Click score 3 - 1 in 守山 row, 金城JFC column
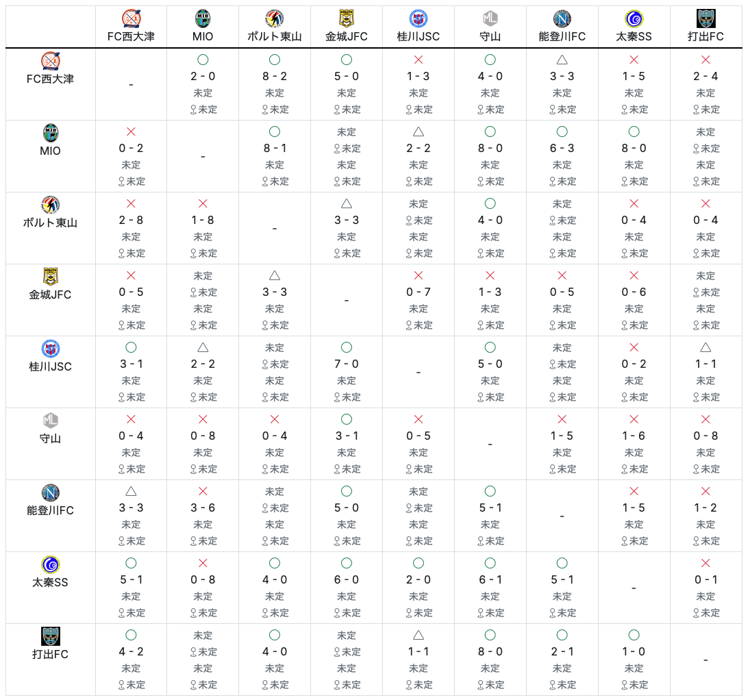 tap(347, 436)
